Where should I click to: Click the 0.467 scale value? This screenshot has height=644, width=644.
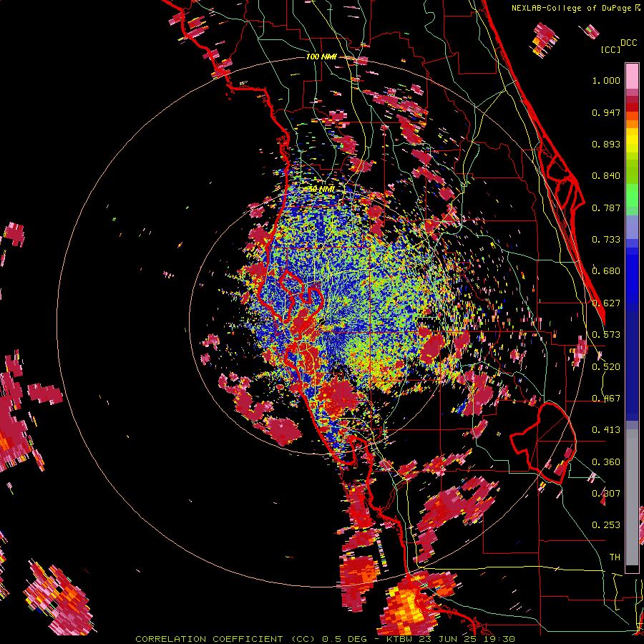click(606, 399)
